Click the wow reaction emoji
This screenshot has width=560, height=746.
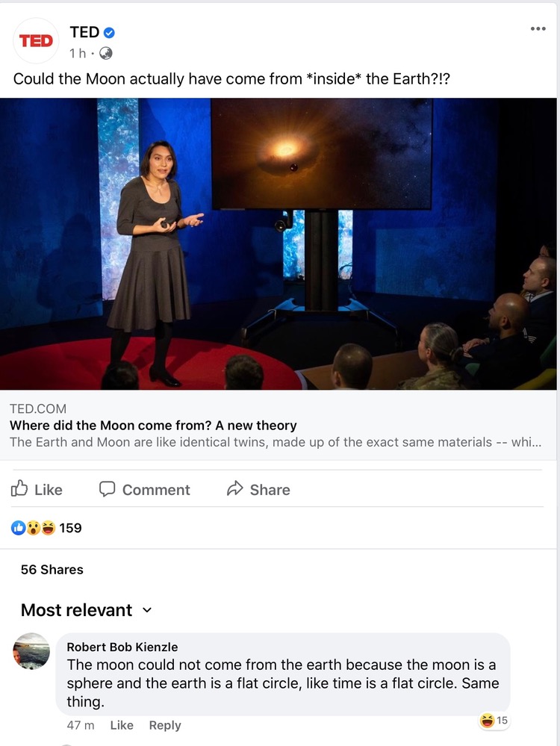(33, 528)
